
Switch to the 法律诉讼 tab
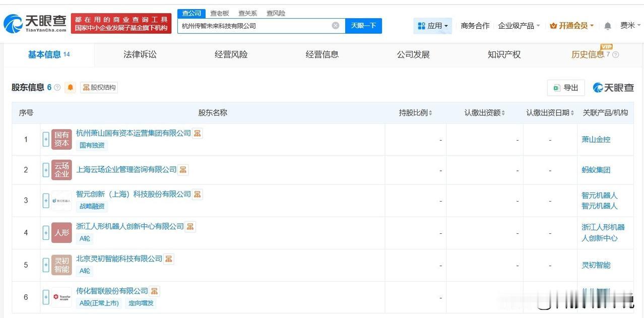(140, 54)
